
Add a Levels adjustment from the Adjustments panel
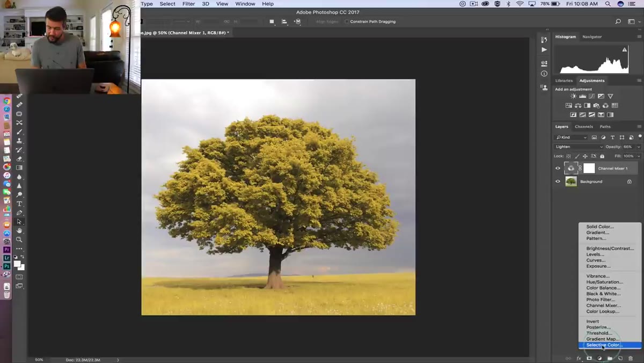pos(582,96)
